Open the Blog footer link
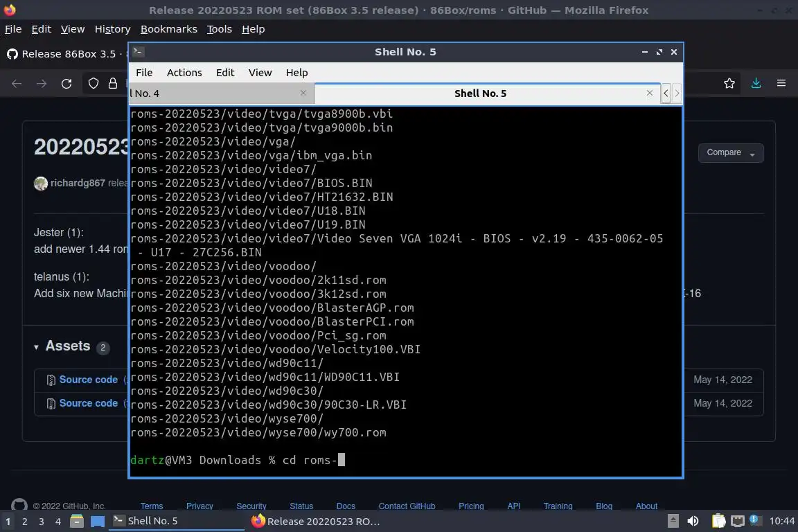This screenshot has width=798, height=532. pyautogui.click(x=604, y=506)
